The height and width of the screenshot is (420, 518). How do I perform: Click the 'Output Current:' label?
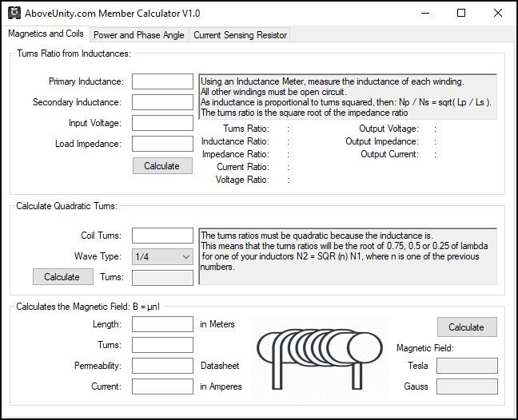389,154
